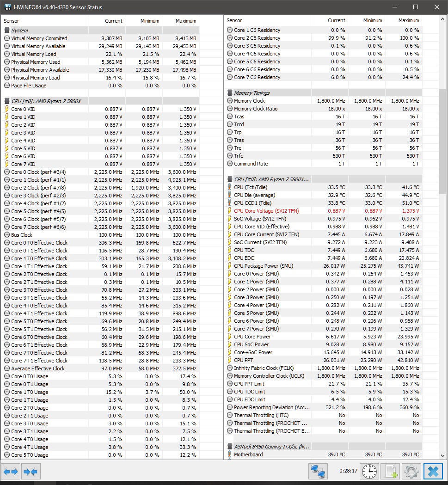Viewport: 448px width, 485px height.
Task: Click circle icon beside Virtual Memory Commited
Action: pos(6,38)
